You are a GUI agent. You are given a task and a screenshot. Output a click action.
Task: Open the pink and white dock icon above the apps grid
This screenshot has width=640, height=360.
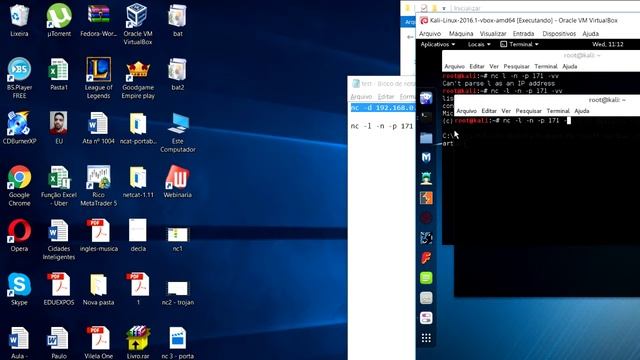tap(426, 318)
